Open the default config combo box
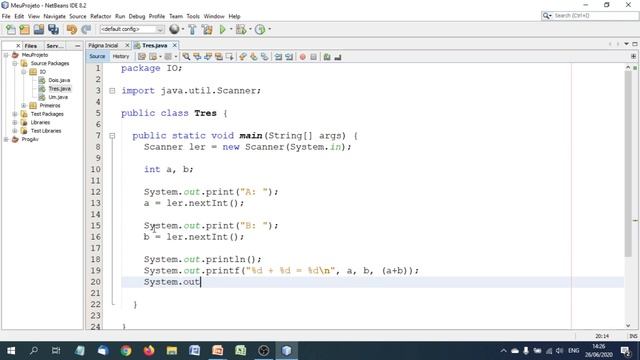The width and height of the screenshot is (640, 360). 132,29
